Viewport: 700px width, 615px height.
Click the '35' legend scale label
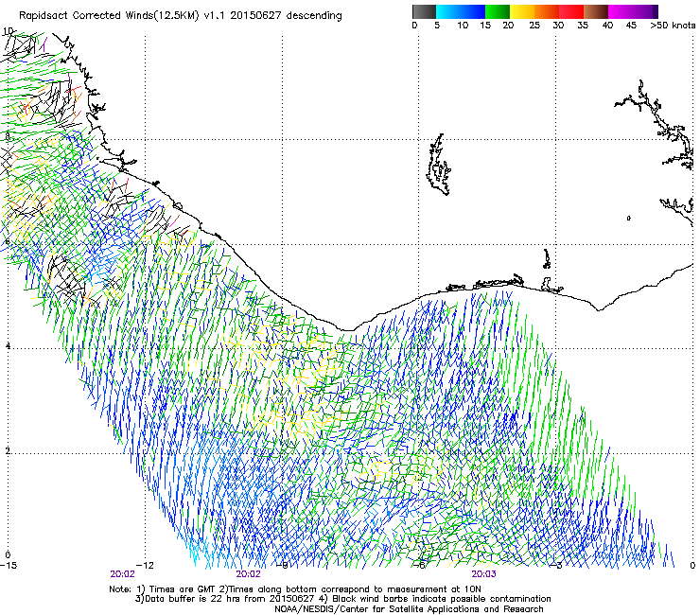click(583, 26)
